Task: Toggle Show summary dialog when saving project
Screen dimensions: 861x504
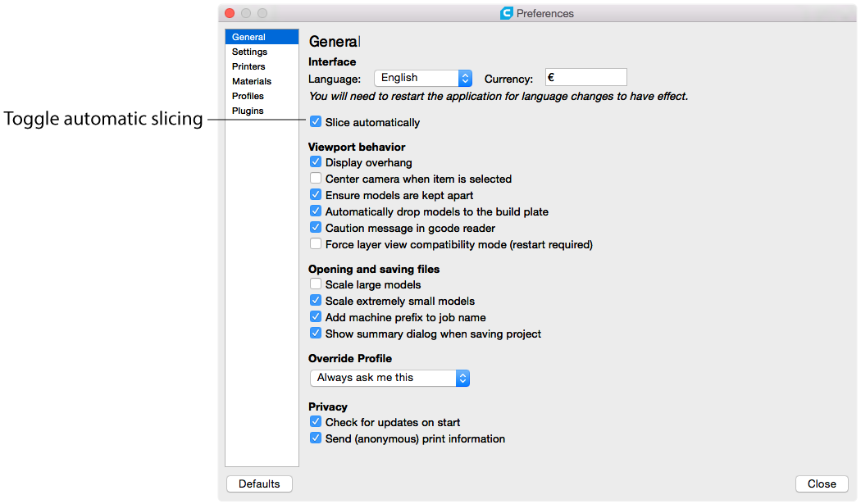Action: pyautogui.click(x=315, y=334)
